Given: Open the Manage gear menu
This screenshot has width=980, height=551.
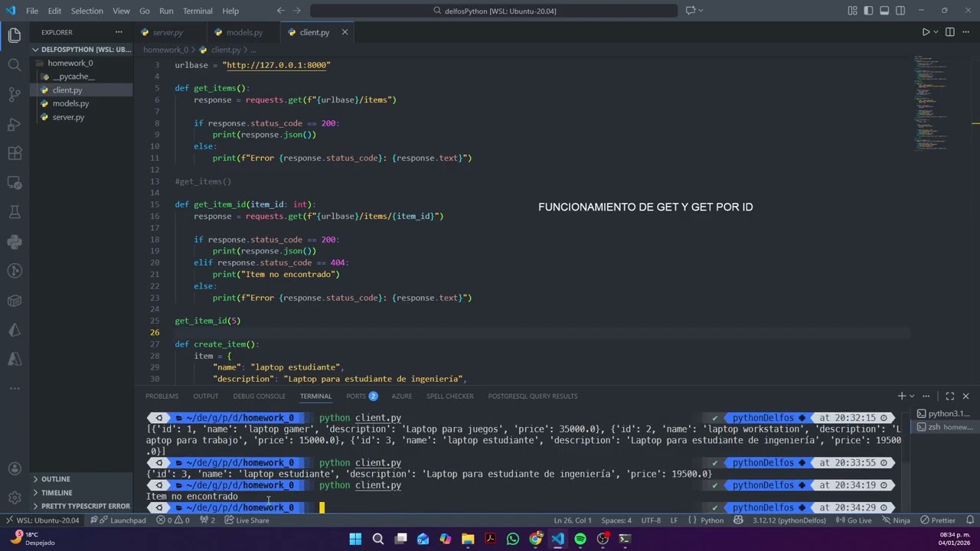Looking at the screenshot, I should (x=15, y=497).
